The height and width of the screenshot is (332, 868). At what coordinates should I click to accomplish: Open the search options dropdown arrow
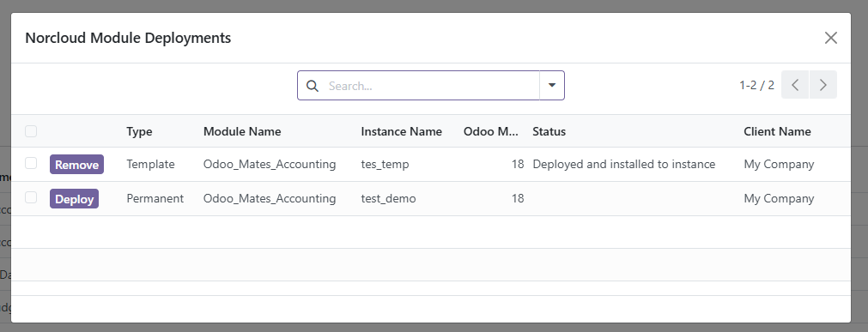click(x=552, y=85)
